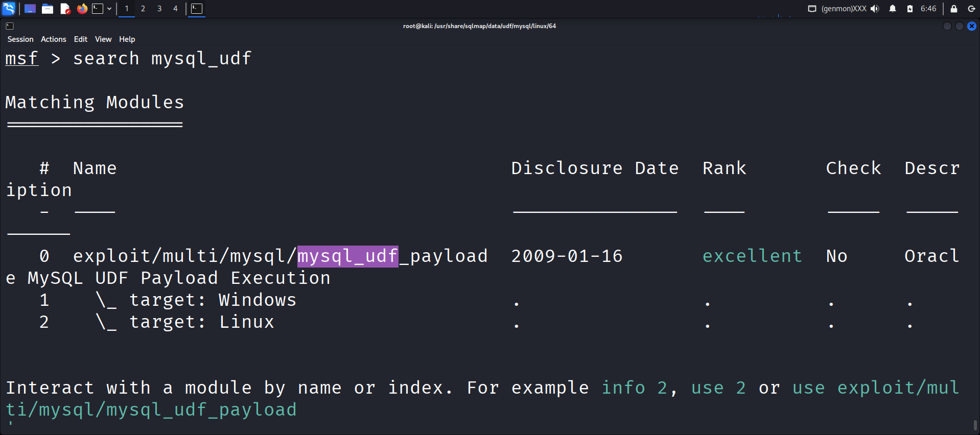Click the 'search mysql_udf' command text
980x435 pixels.
tap(162, 59)
